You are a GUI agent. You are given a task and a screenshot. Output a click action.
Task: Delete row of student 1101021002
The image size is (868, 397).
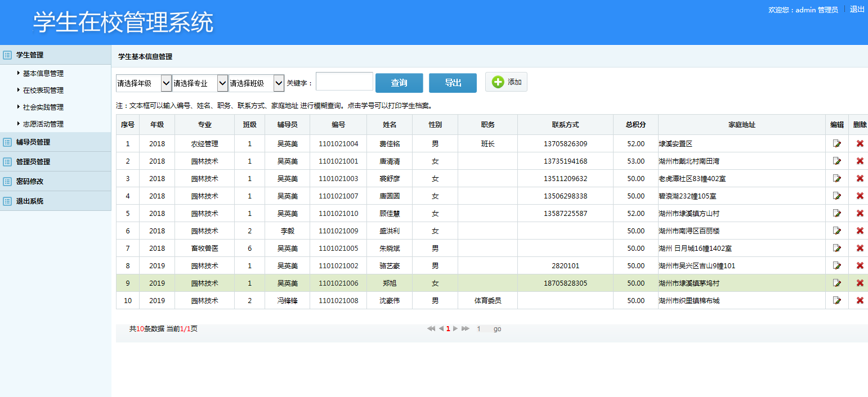click(860, 266)
